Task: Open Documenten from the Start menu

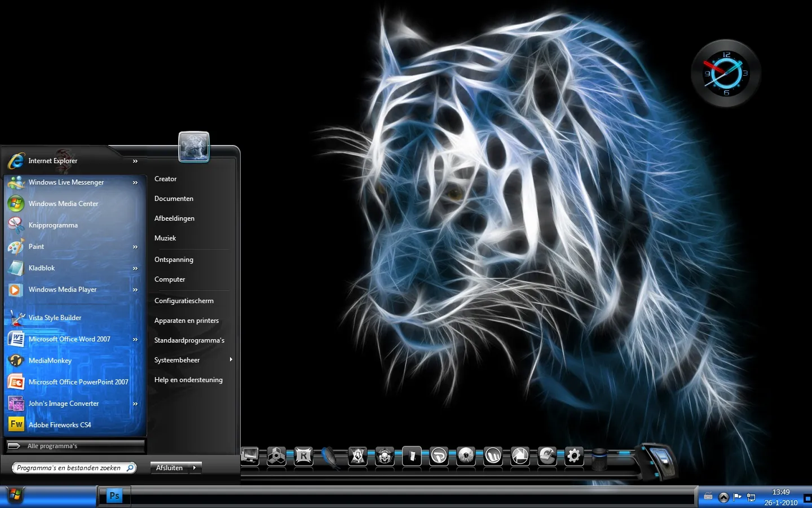Action: click(174, 199)
